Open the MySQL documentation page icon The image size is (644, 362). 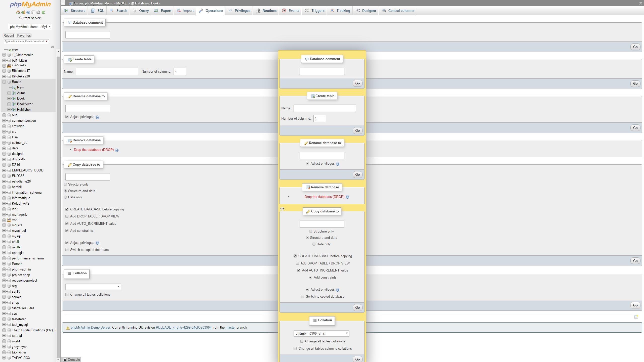tap(33, 12)
